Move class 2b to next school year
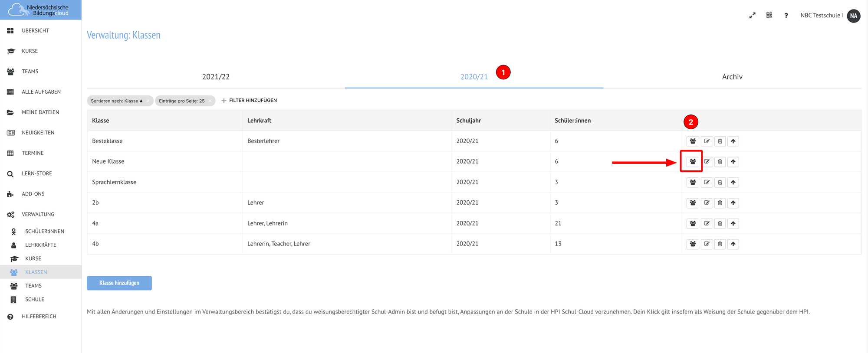Image resolution: width=868 pixels, height=353 pixels. [x=733, y=203]
